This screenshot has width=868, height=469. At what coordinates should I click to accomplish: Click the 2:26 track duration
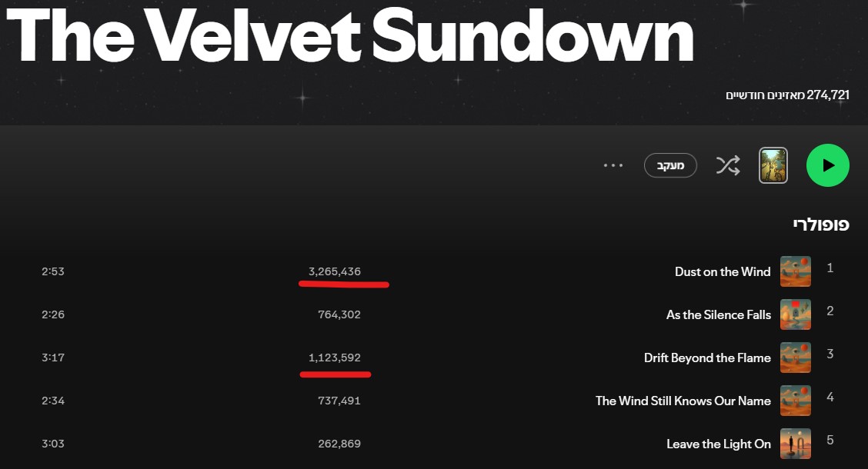tap(53, 314)
